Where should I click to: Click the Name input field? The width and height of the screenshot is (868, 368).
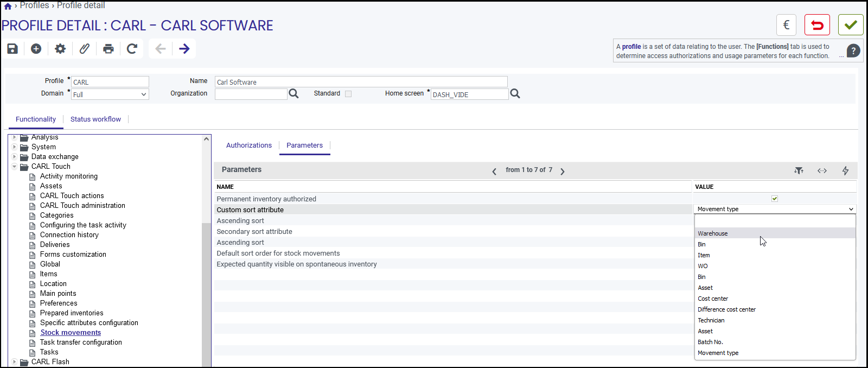[361, 82]
